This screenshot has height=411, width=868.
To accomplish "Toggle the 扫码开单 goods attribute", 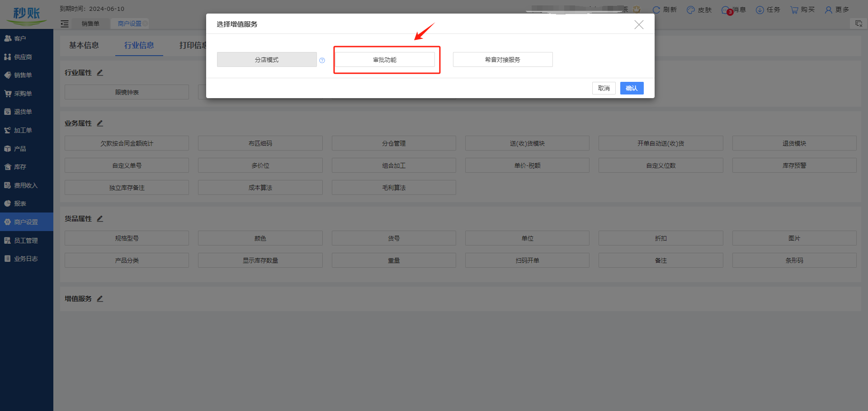I will click(527, 260).
